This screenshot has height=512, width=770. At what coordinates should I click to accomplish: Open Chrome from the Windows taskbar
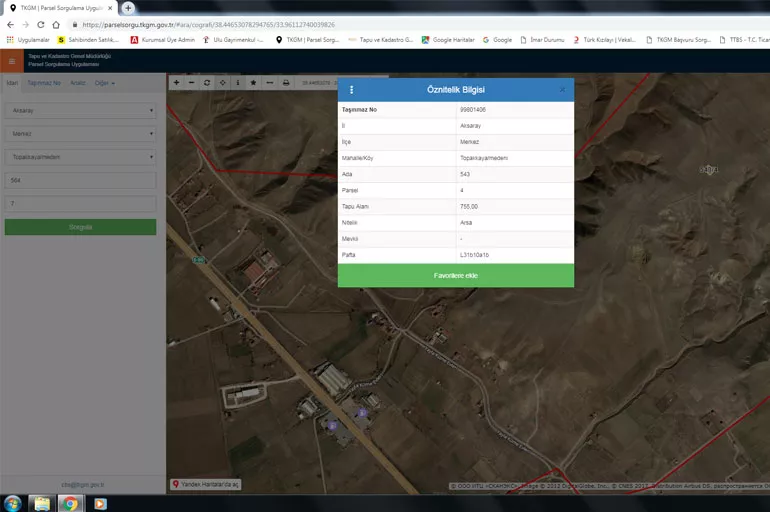point(70,502)
